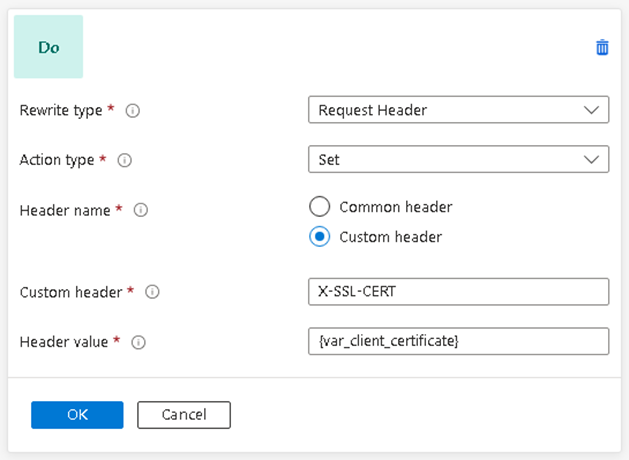
Task: Click info icon next to Header name
Action: [x=141, y=210]
